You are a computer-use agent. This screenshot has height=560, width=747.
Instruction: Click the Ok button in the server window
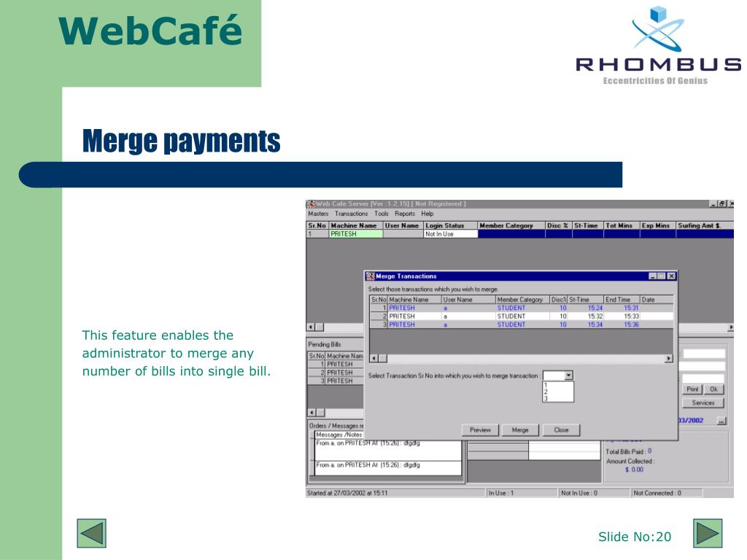pos(713,389)
